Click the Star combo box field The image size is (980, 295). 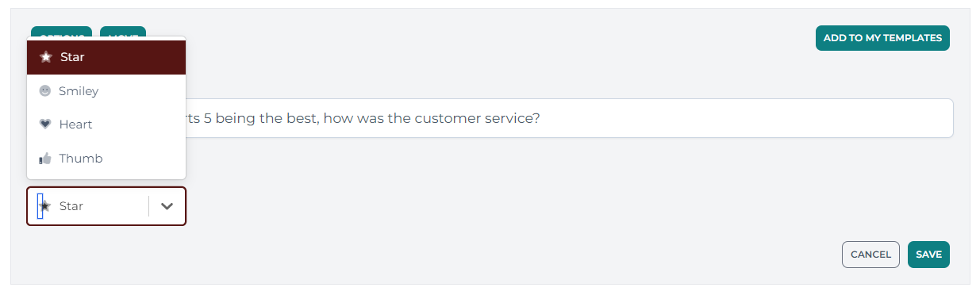tap(106, 206)
